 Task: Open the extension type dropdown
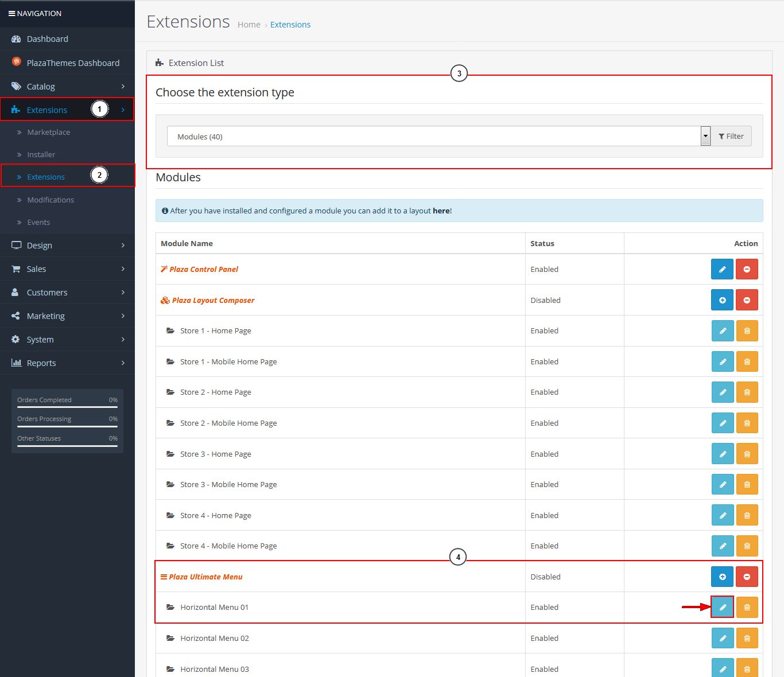pos(438,137)
